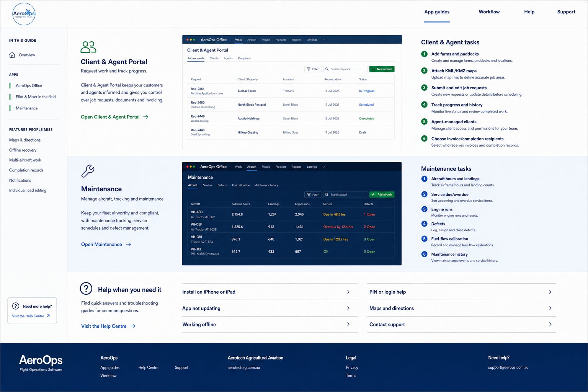Viewport: 588px width, 392px height.
Task: Select the Defects tab in Maintenance
Action: click(x=222, y=185)
